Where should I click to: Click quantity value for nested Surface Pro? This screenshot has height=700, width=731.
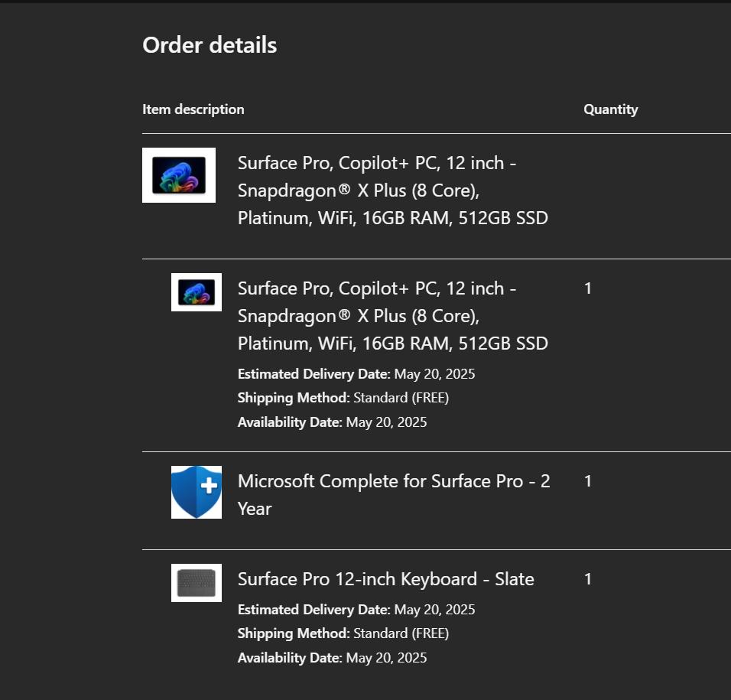[588, 288]
